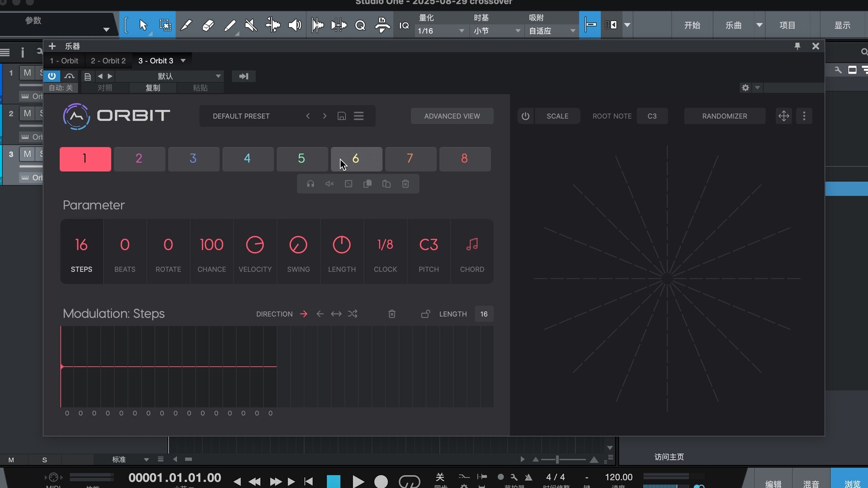Expand the Orbit 3 tab dropdown arrow
This screenshot has height=488, width=868.
tap(183, 61)
